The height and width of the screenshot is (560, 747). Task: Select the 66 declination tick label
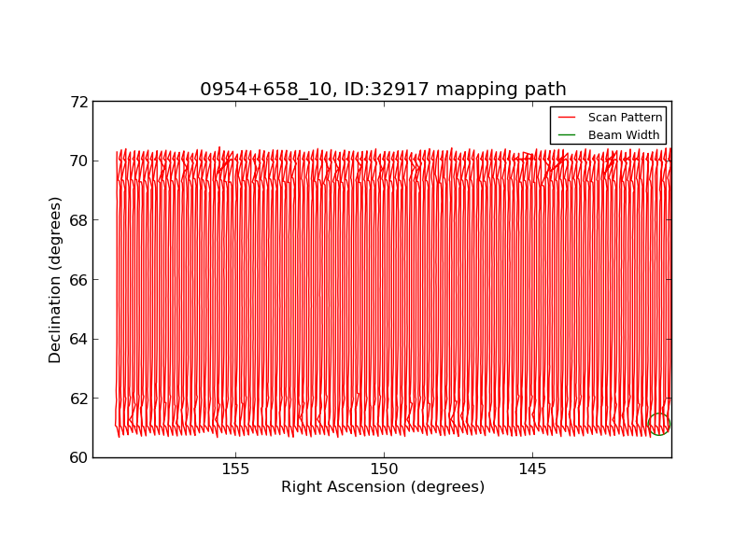point(78,280)
